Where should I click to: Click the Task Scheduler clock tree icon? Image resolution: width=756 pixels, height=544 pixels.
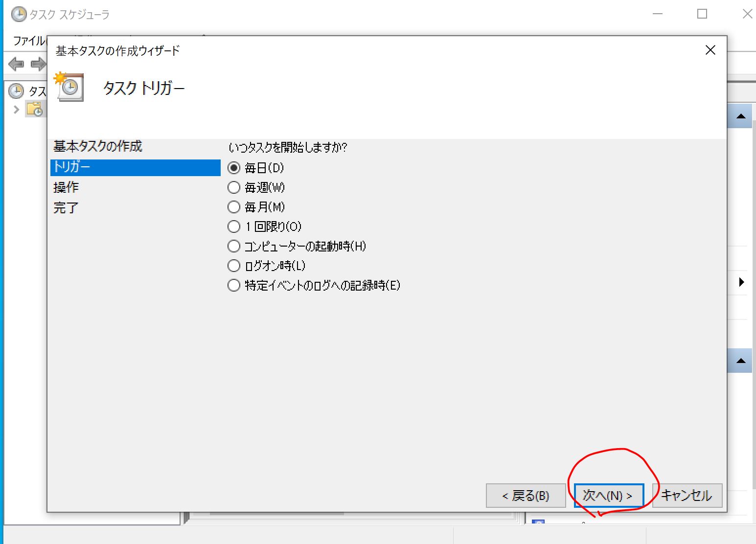click(16, 91)
